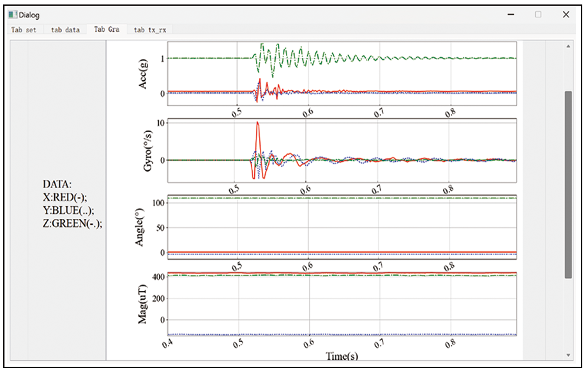Screen dimensions: 588x377
Task: Click the 100 tick on Angle axis
Action: 158,203
